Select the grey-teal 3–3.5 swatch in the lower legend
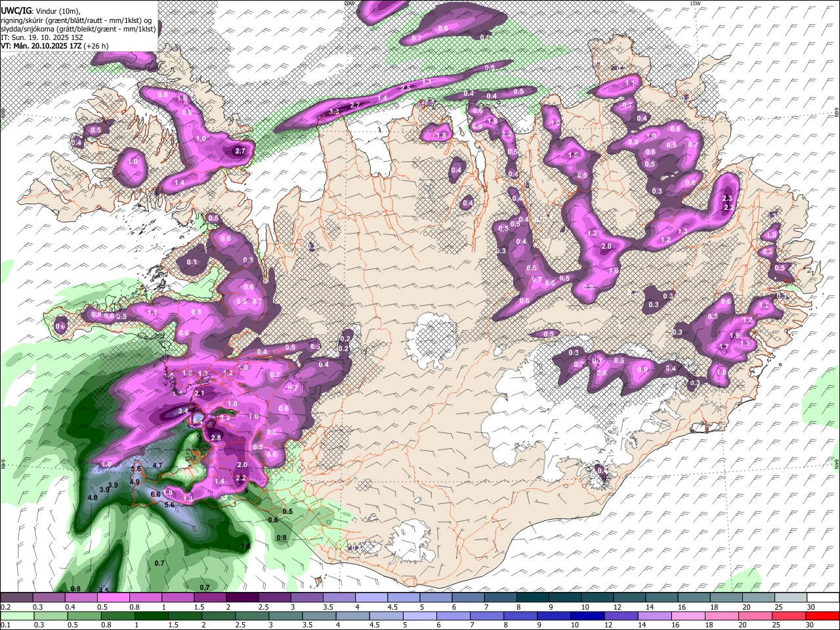This screenshot has width=840, height=630. click(x=286, y=616)
